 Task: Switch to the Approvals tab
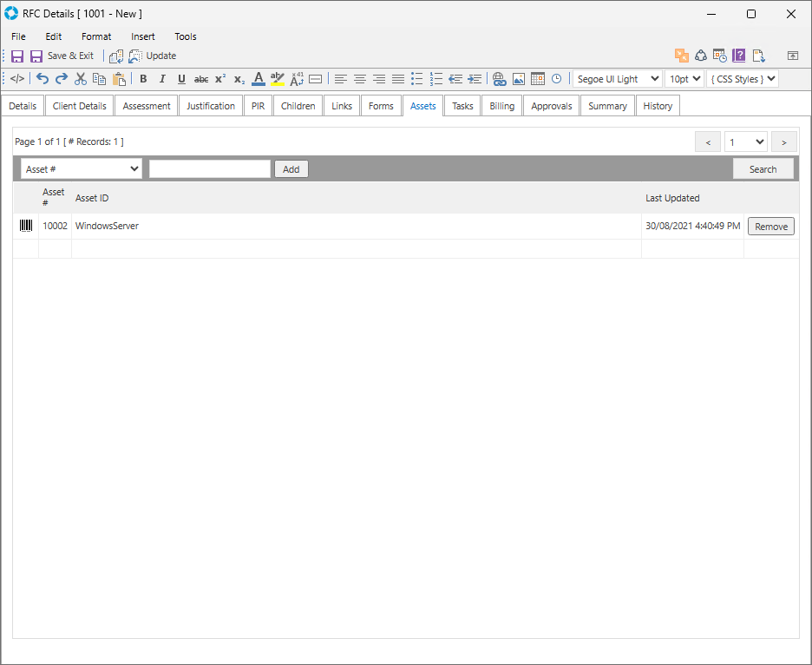tap(552, 106)
